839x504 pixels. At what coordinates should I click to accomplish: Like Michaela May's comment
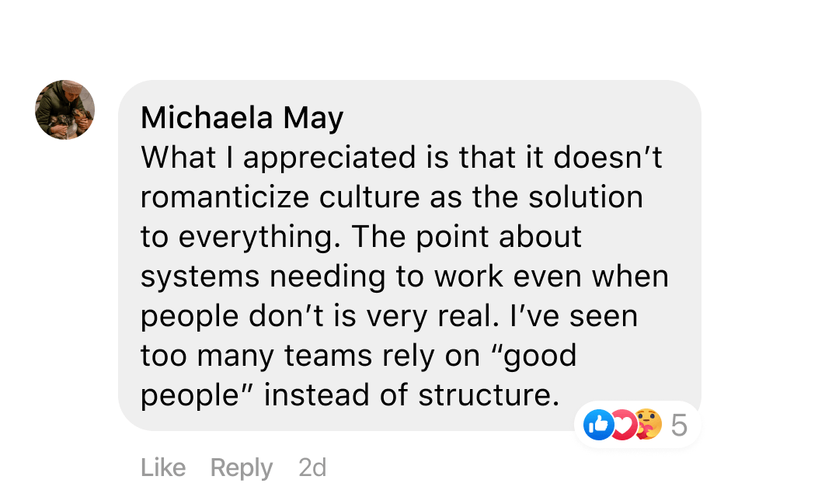[x=163, y=468]
